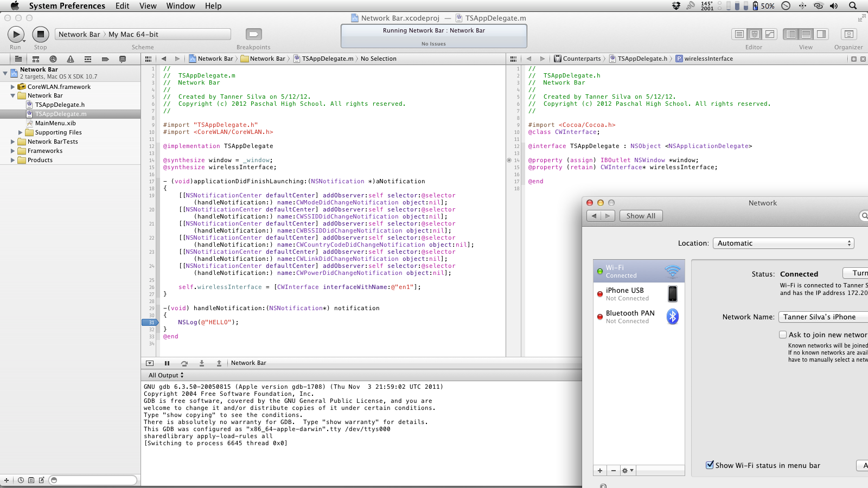Select the iPhone USB network service
The width and height of the screenshot is (868, 488).
pos(639,294)
